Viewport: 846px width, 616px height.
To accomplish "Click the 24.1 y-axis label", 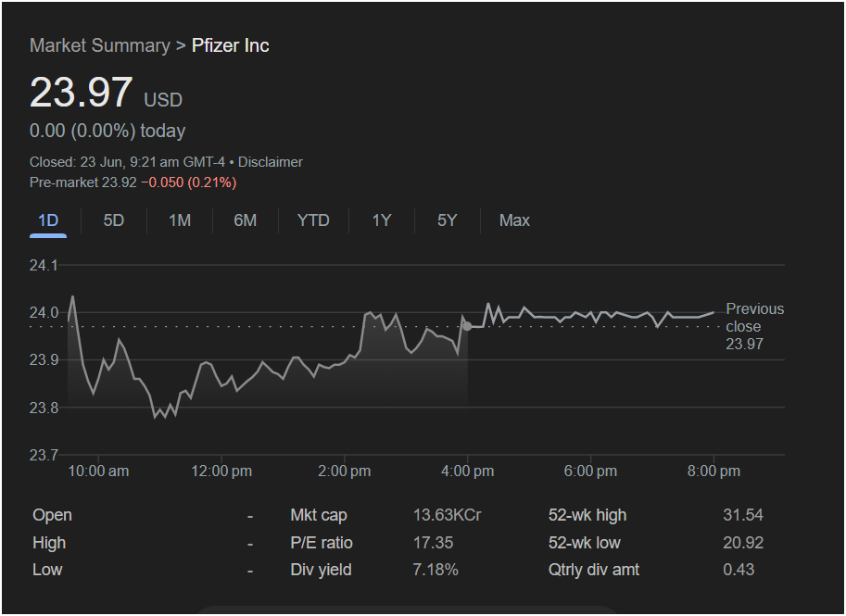I will (44, 265).
